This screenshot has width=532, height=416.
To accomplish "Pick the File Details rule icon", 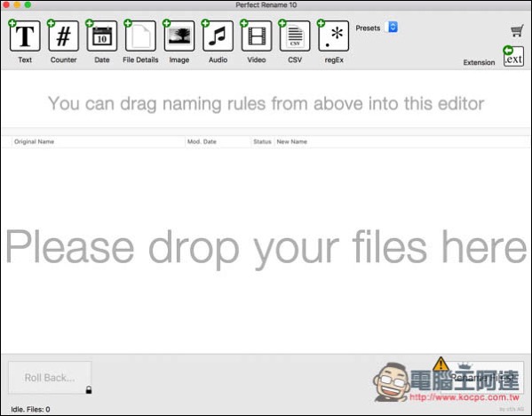I will click(x=140, y=36).
